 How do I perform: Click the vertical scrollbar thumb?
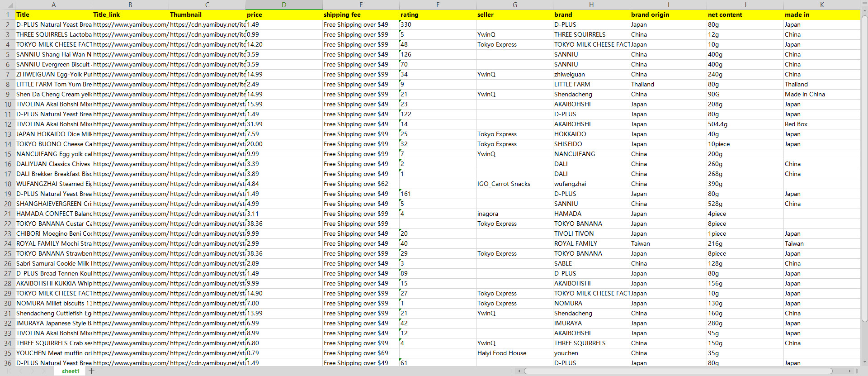pyautogui.click(x=864, y=167)
